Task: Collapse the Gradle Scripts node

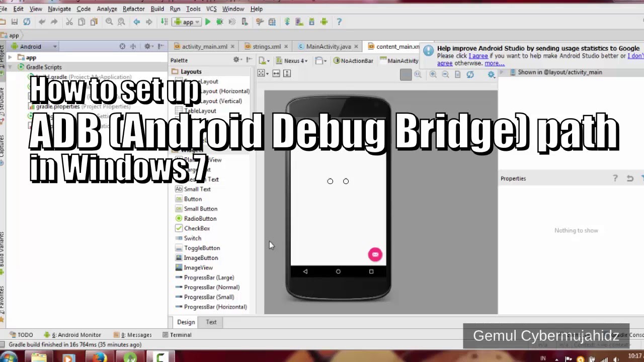Action: (10, 67)
